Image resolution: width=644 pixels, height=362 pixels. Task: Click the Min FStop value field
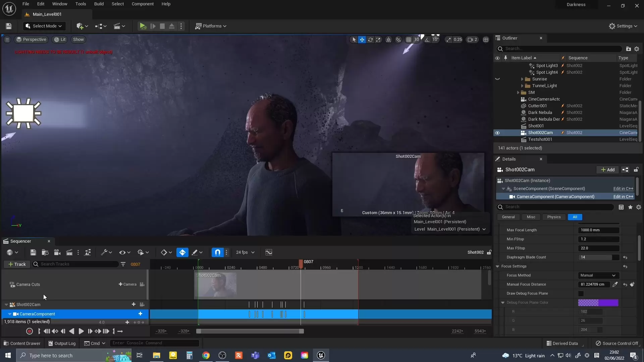[598, 239]
